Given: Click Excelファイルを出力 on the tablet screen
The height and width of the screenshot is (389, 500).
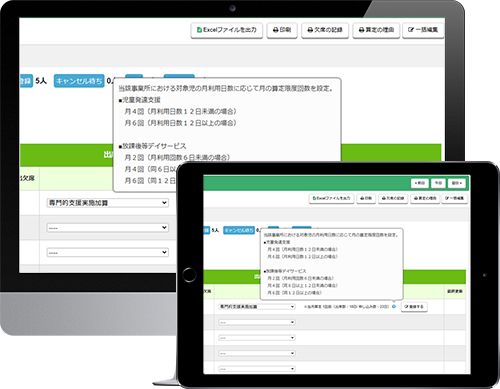Looking at the screenshot, I should click(332, 198).
